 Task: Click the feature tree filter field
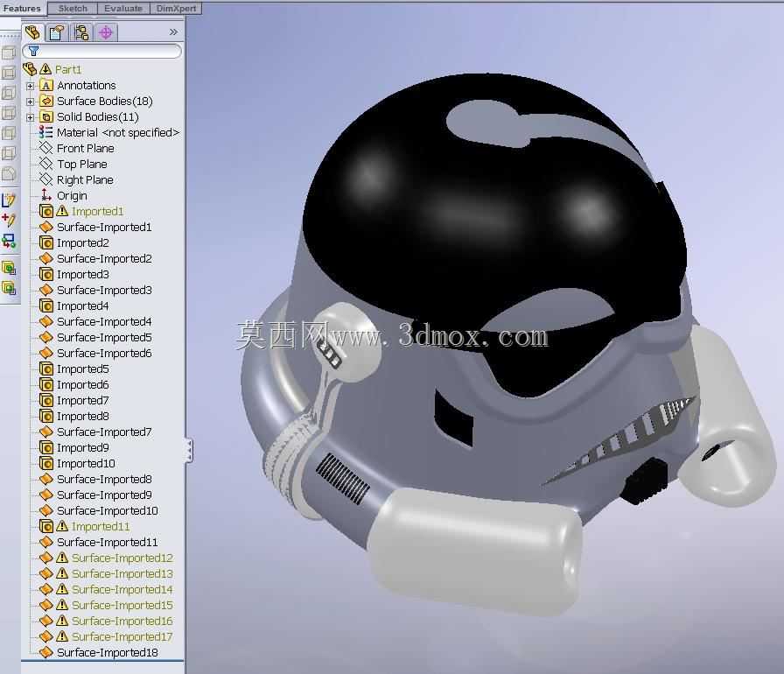(102, 51)
